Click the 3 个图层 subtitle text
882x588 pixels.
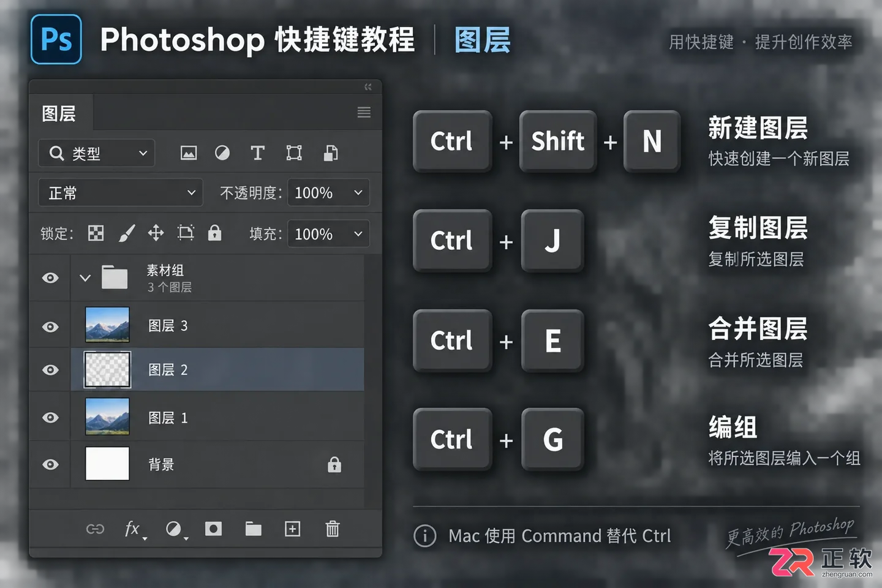coord(169,287)
